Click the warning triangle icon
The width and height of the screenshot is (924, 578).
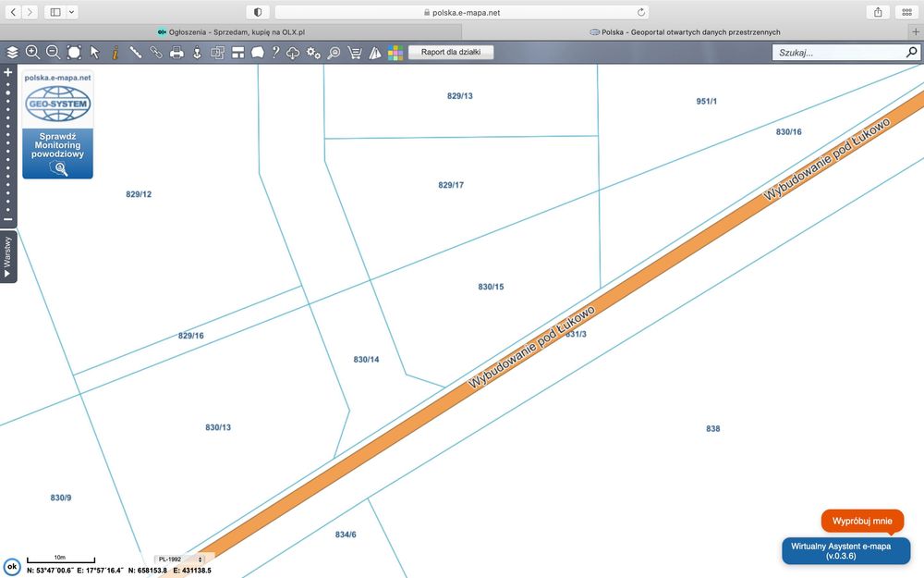375,53
